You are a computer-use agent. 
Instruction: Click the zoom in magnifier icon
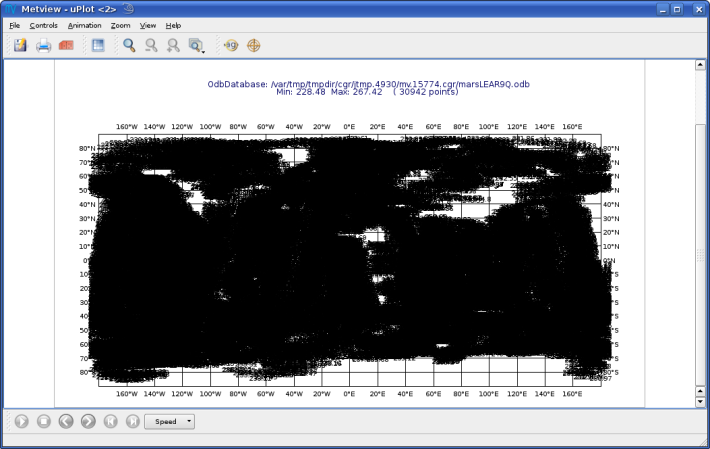click(x=173, y=45)
